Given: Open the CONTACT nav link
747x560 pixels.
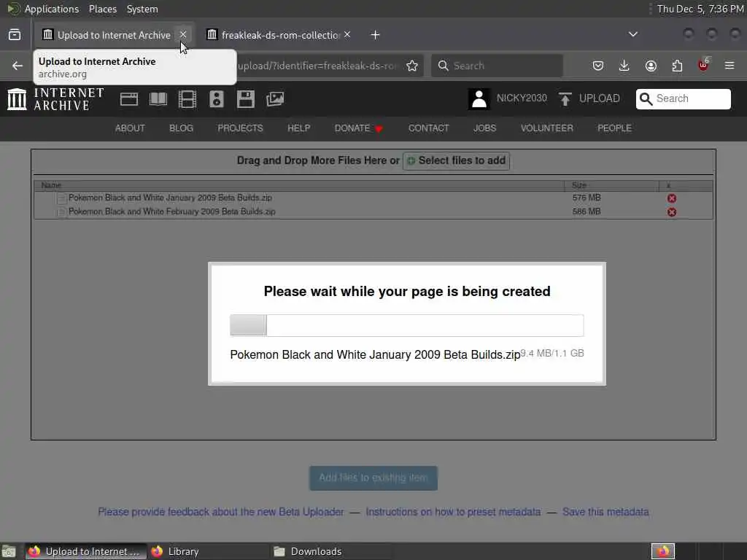Looking at the screenshot, I should [429, 128].
